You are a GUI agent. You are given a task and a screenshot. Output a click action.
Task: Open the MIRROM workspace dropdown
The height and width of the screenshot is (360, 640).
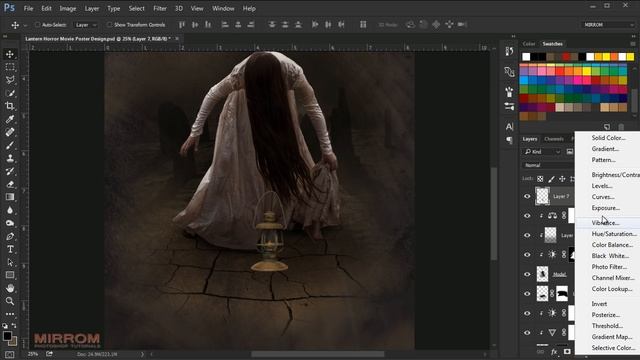pos(608,25)
